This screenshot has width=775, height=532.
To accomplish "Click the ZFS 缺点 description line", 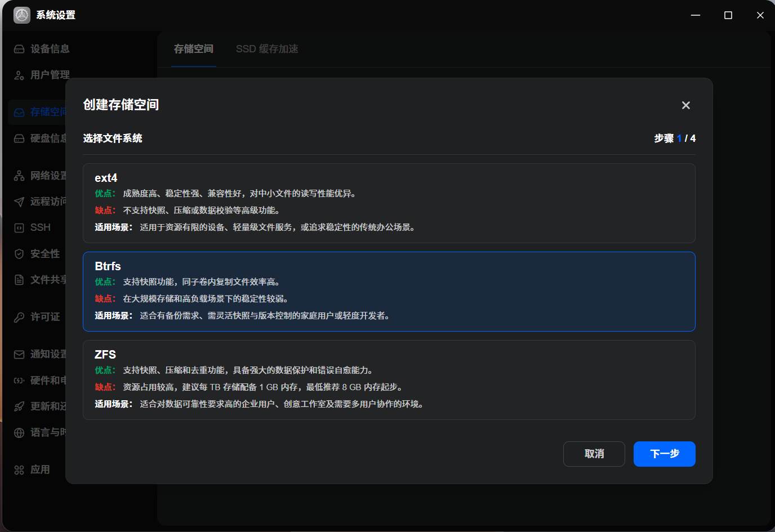I will 249,387.
